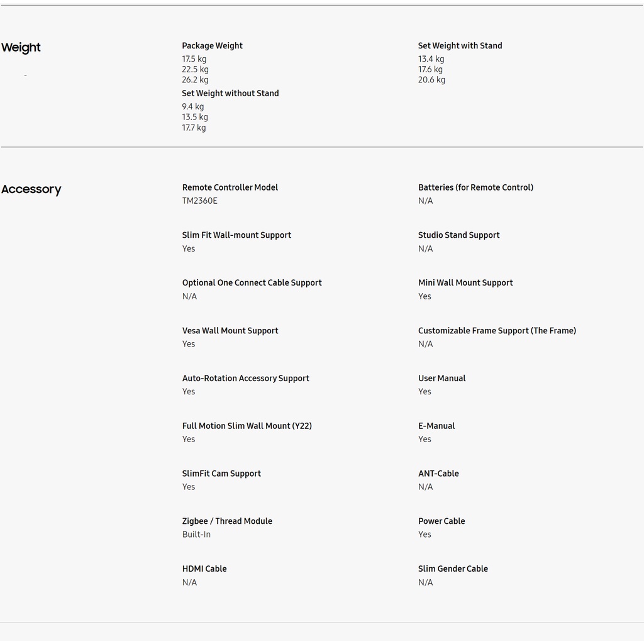Click Set Weight with Stand label
This screenshot has height=644, width=644.
[460, 45]
